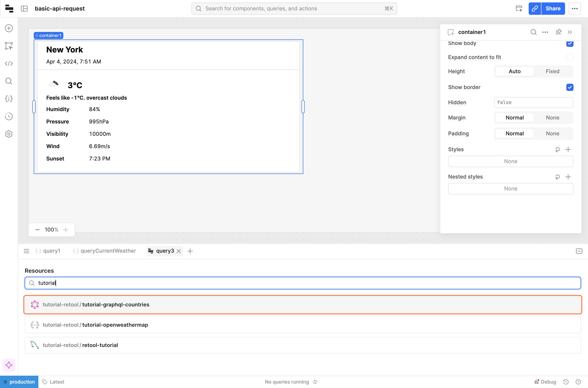Open the container1 more options ellipsis menu
588x388 pixels.
point(545,32)
